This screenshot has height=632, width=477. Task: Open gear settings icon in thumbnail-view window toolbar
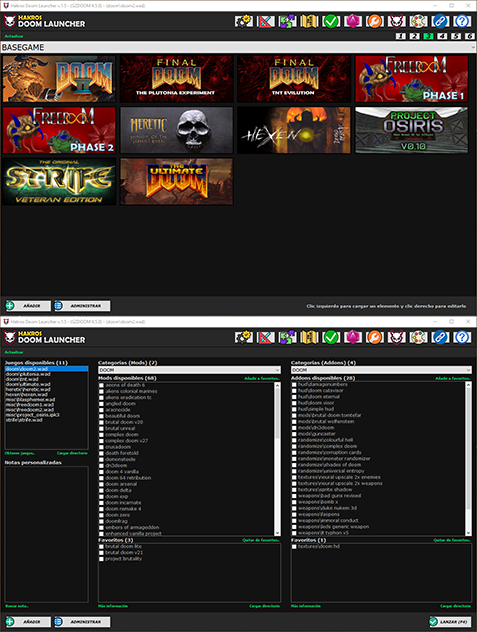click(x=244, y=21)
